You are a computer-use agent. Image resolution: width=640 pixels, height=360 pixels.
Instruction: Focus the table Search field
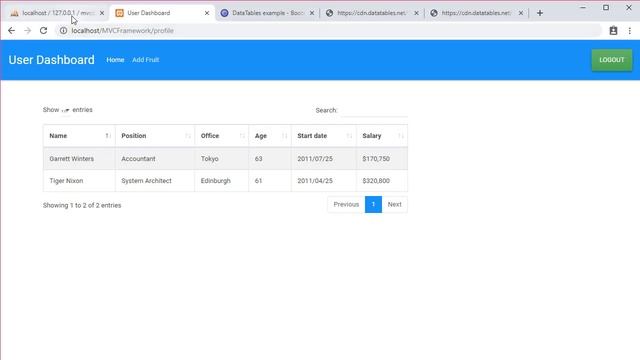coord(374,110)
